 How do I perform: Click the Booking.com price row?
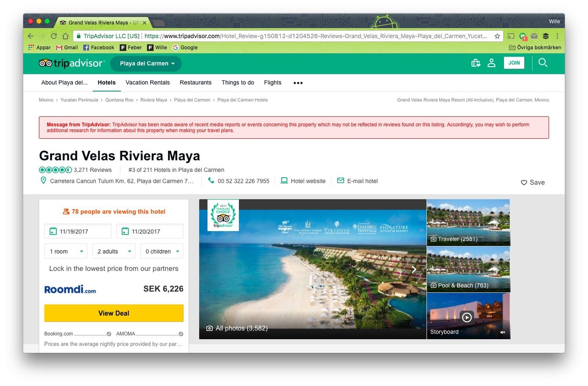coord(78,334)
